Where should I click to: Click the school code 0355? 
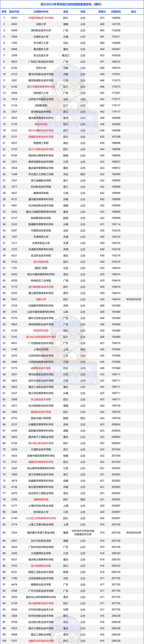[14, 18]
